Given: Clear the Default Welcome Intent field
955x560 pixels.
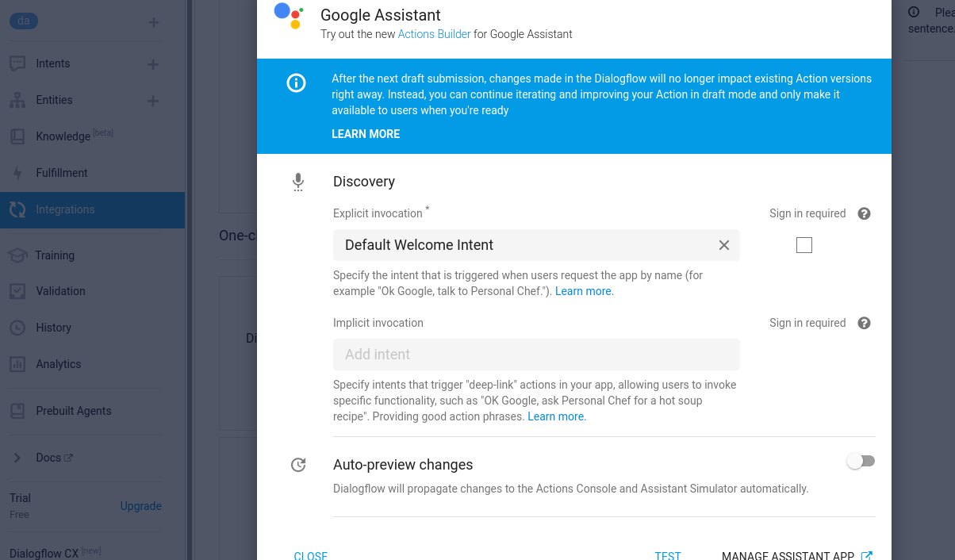Looking at the screenshot, I should point(723,245).
